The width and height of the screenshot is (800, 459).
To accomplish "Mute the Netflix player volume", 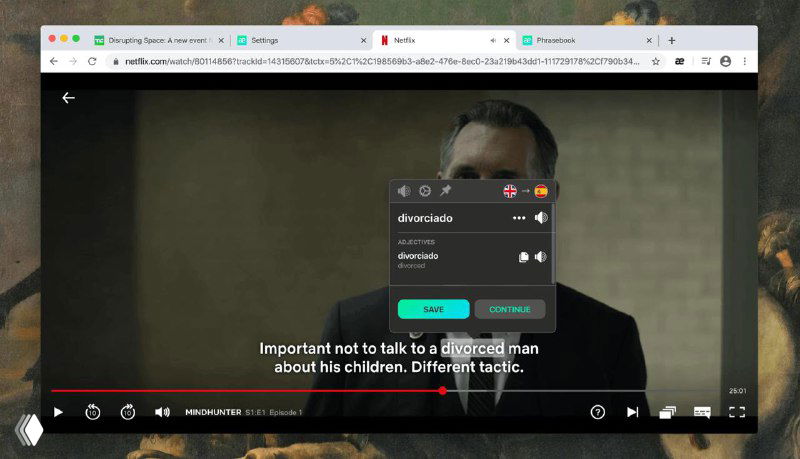I will pyautogui.click(x=162, y=411).
